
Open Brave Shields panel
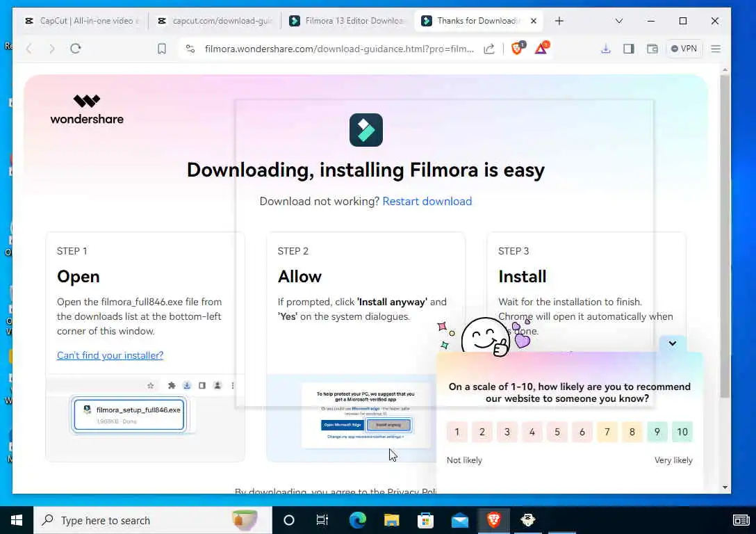(518, 48)
